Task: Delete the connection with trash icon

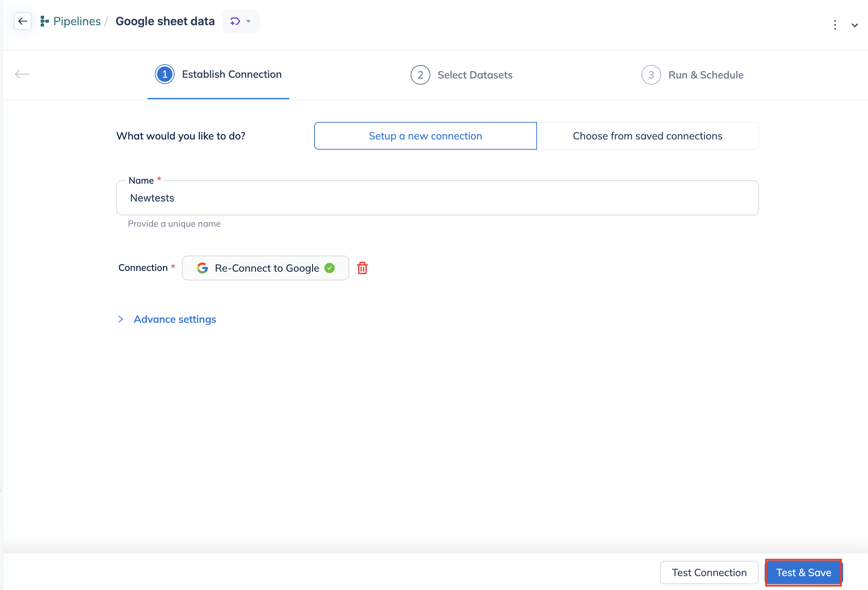Action: [362, 268]
